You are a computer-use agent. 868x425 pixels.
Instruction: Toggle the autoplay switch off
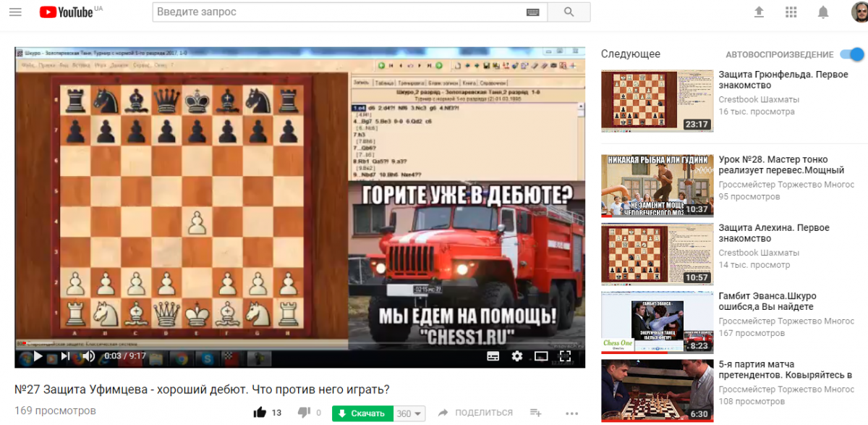852,54
